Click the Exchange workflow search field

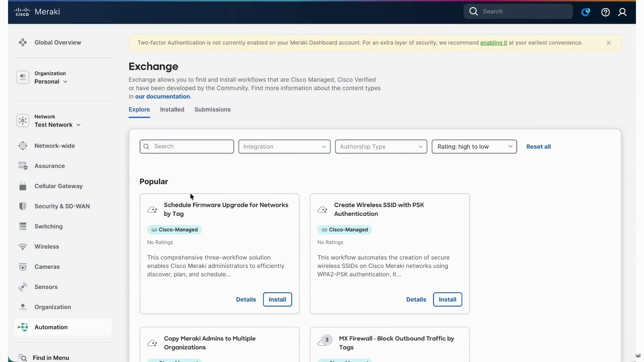(187, 146)
